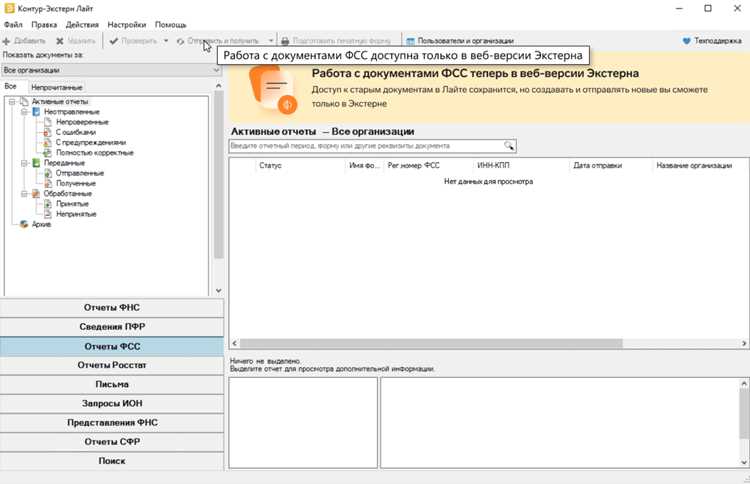Screen dimensions: 750x484
Task: Open the Действия menu
Action: tap(82, 24)
